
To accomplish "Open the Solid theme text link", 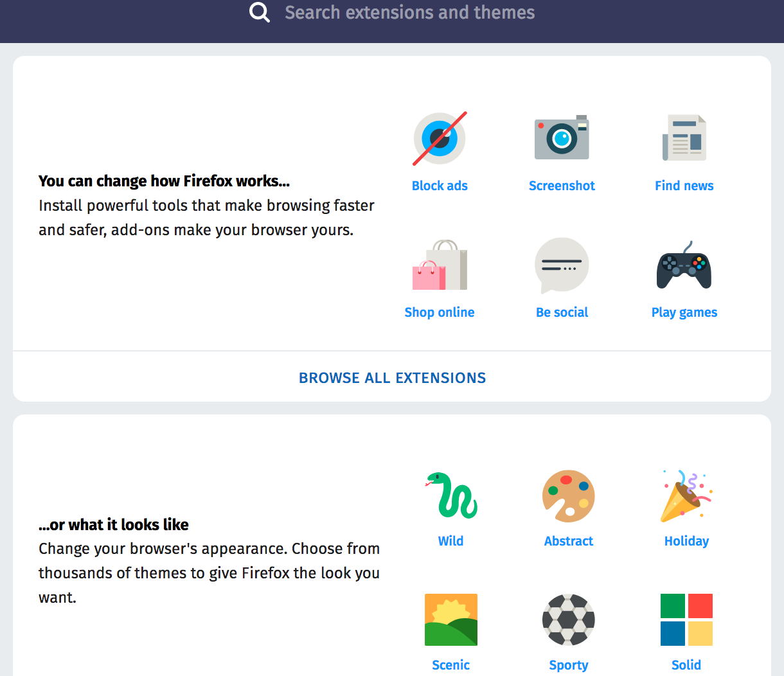I will click(686, 665).
